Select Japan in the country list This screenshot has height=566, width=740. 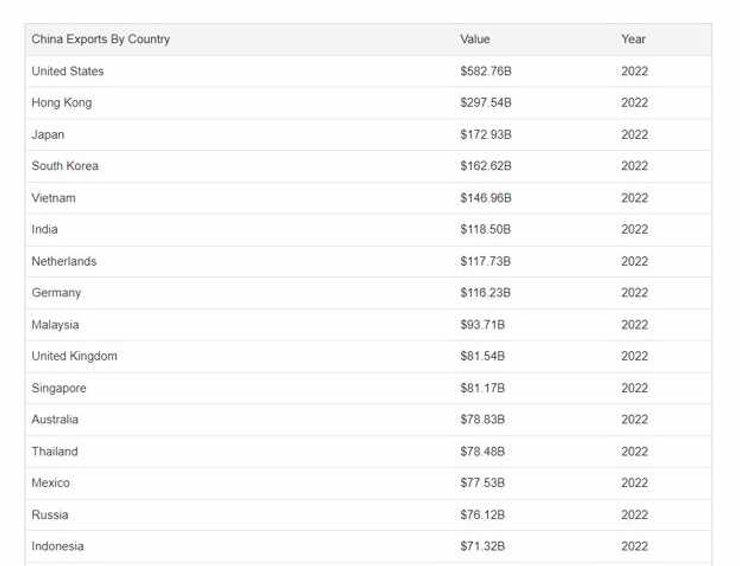tap(48, 135)
